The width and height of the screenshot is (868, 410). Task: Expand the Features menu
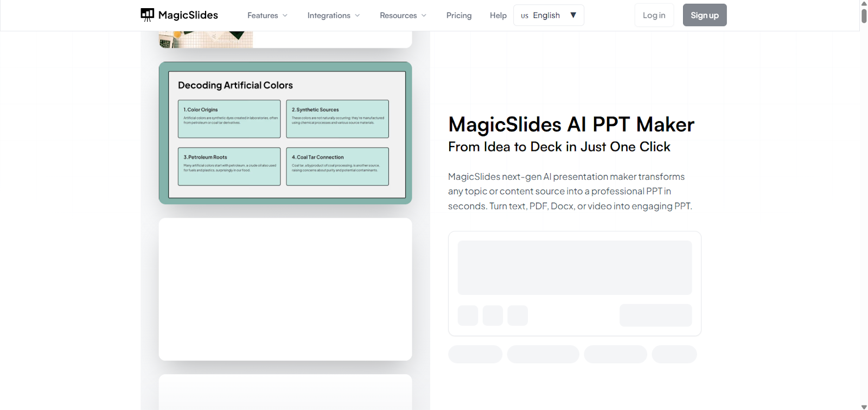click(x=267, y=15)
